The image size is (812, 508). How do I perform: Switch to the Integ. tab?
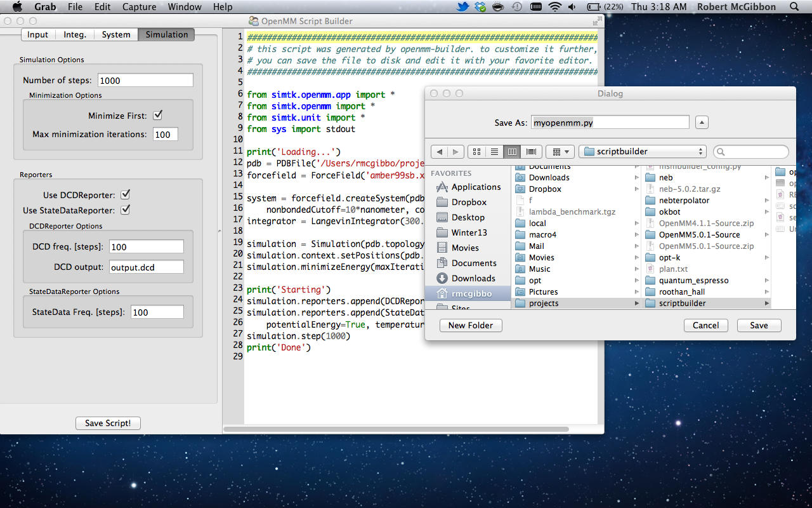pyautogui.click(x=75, y=34)
